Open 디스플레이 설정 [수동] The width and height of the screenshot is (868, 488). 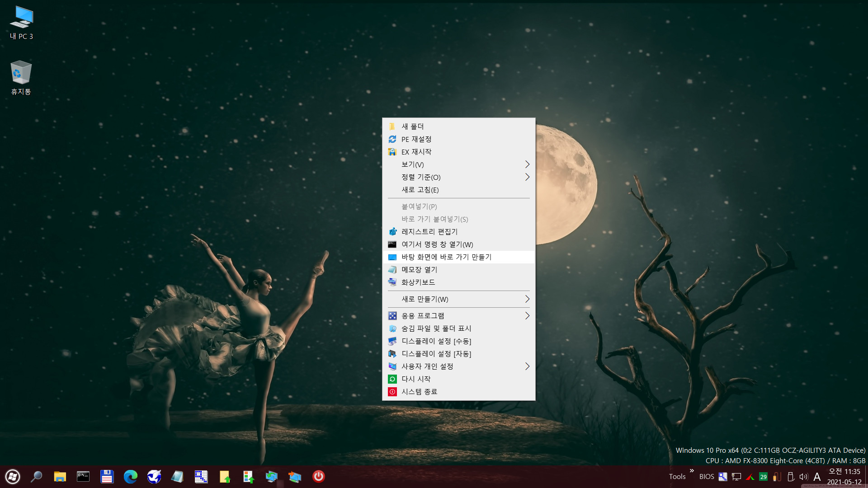[x=458, y=341]
